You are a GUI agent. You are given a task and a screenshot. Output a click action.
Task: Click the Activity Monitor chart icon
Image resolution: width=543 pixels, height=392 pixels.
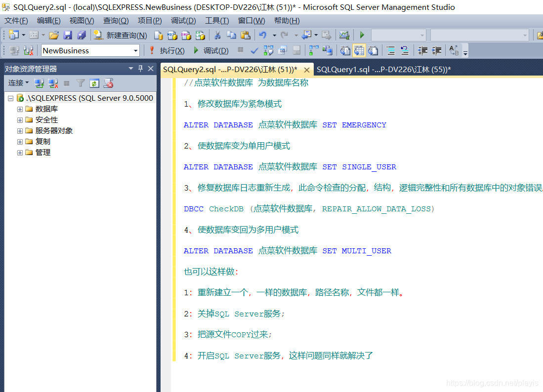pyautogui.click(x=344, y=35)
